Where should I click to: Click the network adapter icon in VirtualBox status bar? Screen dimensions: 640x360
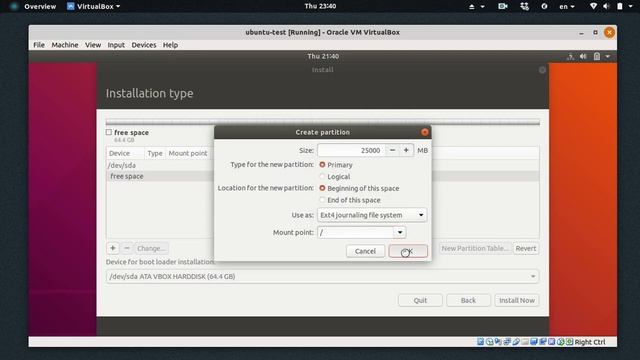coord(507,342)
